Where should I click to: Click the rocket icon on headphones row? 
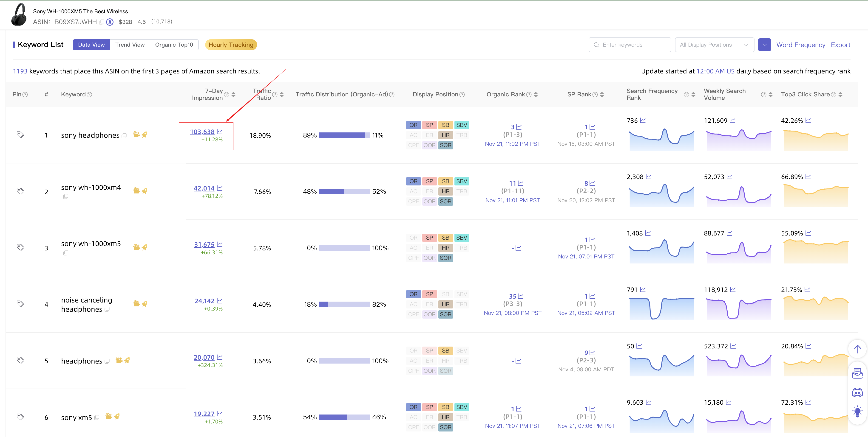(x=127, y=360)
